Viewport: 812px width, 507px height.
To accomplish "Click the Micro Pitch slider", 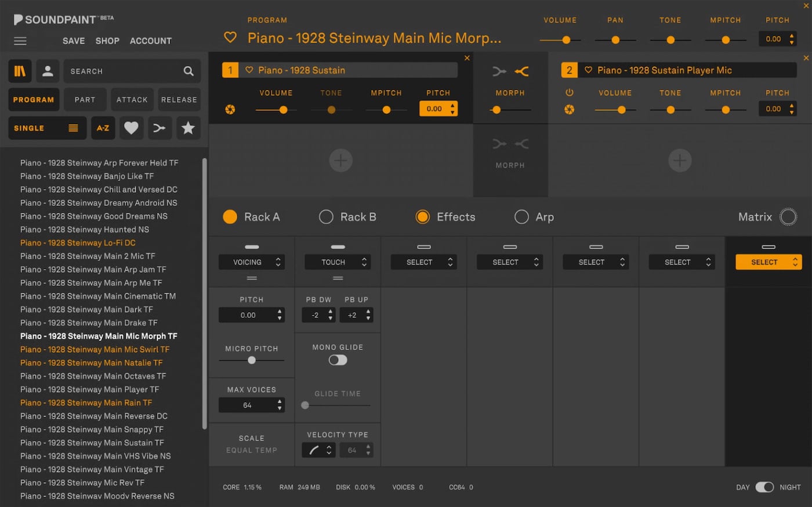I will click(x=252, y=360).
